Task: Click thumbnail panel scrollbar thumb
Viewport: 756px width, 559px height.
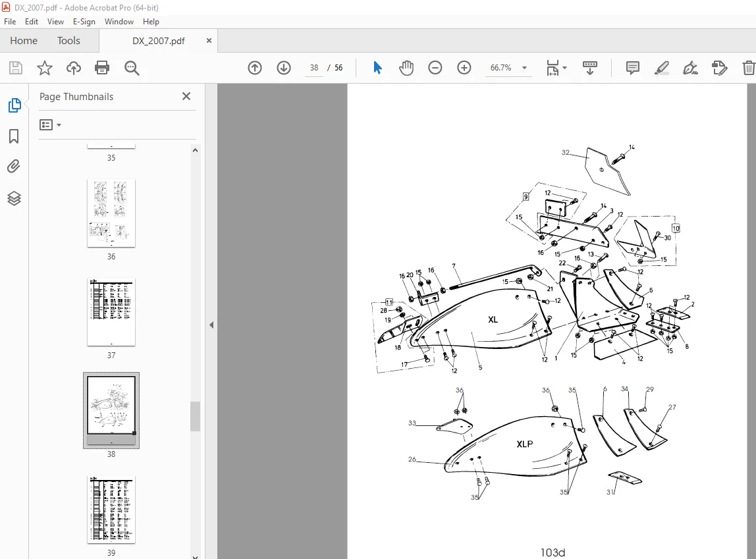Action: tap(196, 416)
